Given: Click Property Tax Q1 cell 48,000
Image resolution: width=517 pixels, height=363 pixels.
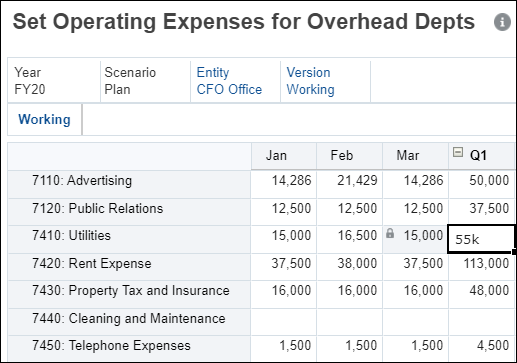Looking at the screenshot, I should click(482, 294).
